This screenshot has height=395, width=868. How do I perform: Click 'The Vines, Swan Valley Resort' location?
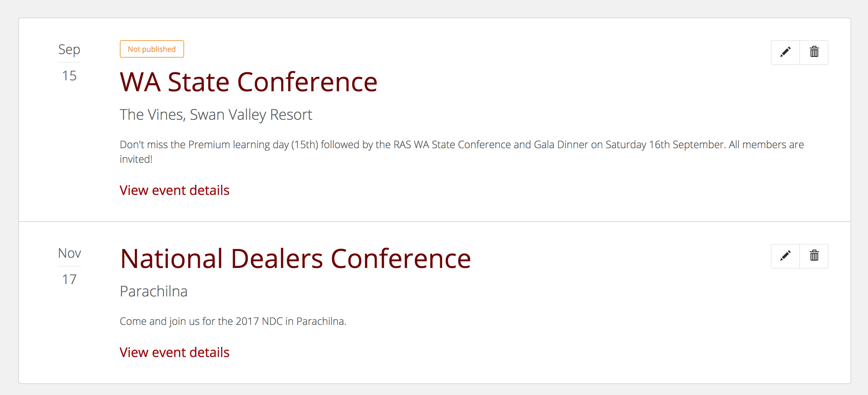pyautogui.click(x=216, y=115)
